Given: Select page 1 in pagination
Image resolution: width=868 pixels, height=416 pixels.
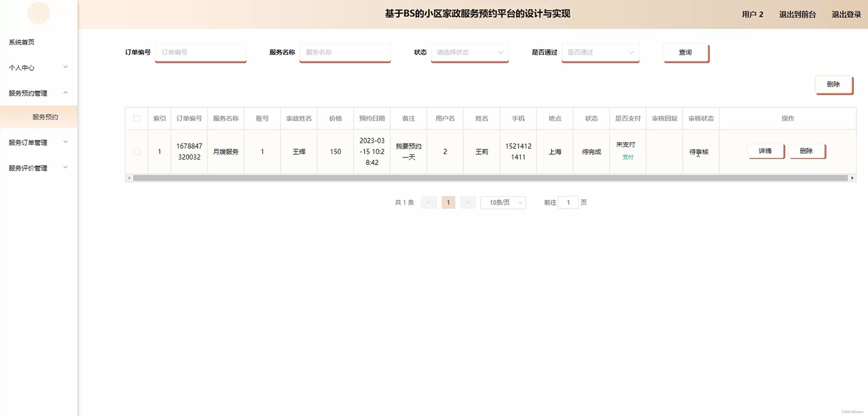Looking at the screenshot, I should [448, 202].
